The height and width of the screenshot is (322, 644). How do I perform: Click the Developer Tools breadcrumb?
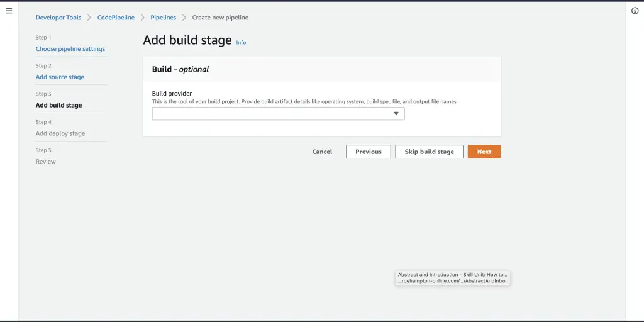(58, 18)
